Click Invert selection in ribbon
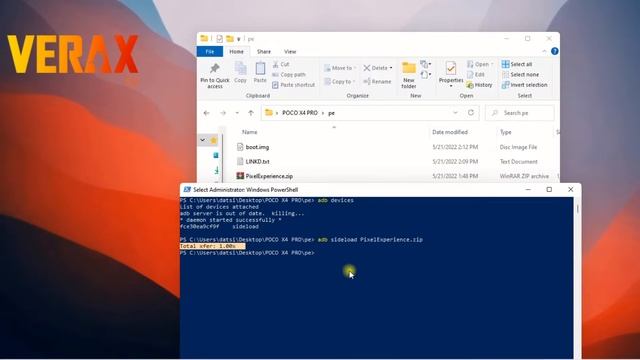Screen dimensions: 640x360 (524, 85)
